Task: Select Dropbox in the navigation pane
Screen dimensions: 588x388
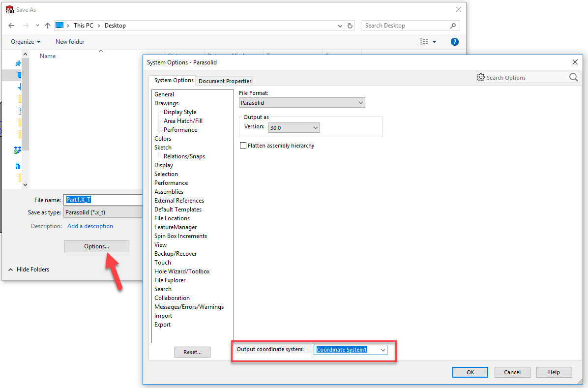Action: point(18,150)
